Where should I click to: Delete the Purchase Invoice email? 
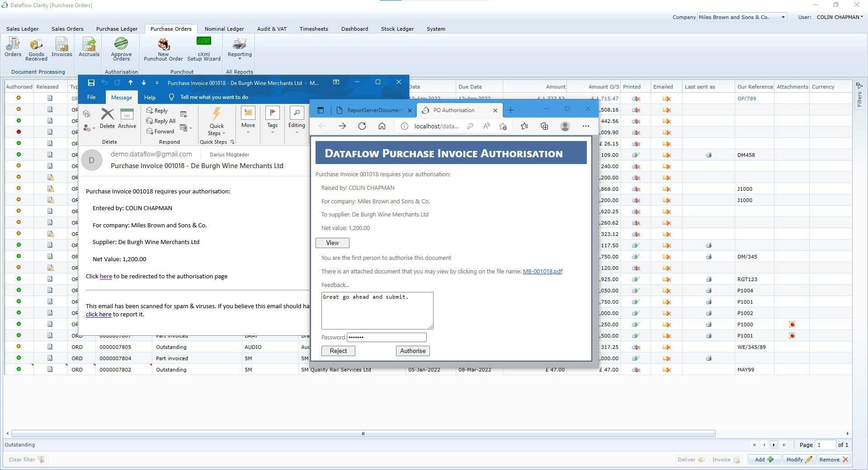[x=108, y=118]
